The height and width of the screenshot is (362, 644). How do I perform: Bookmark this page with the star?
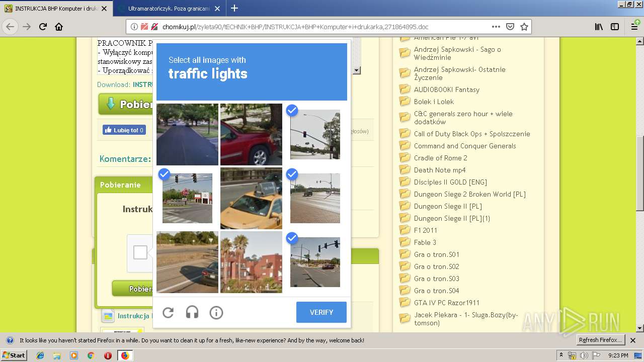click(524, 27)
